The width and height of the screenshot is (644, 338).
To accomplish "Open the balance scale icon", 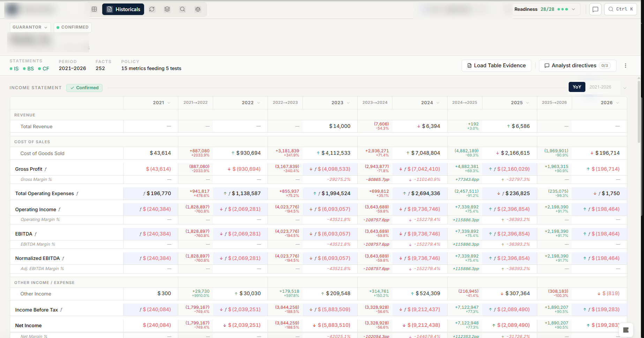I will 198,9.
